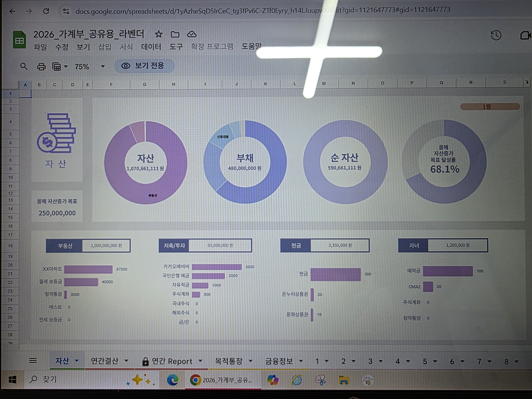Click the 카카오예비비 bar
532x399 pixels.
point(217,267)
